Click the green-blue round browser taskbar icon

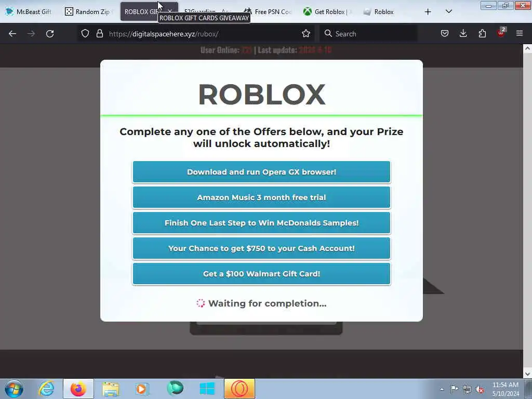tap(175, 388)
